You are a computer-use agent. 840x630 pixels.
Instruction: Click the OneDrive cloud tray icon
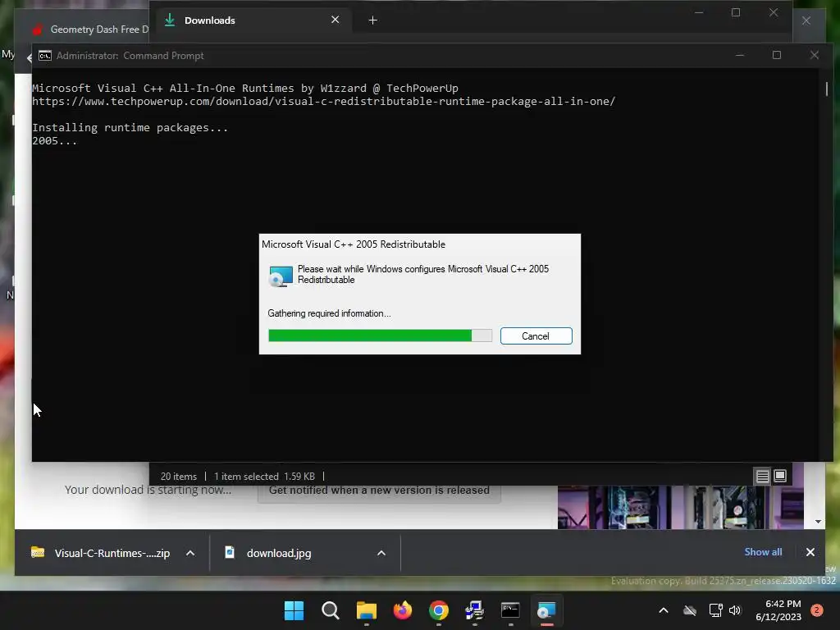click(689, 610)
